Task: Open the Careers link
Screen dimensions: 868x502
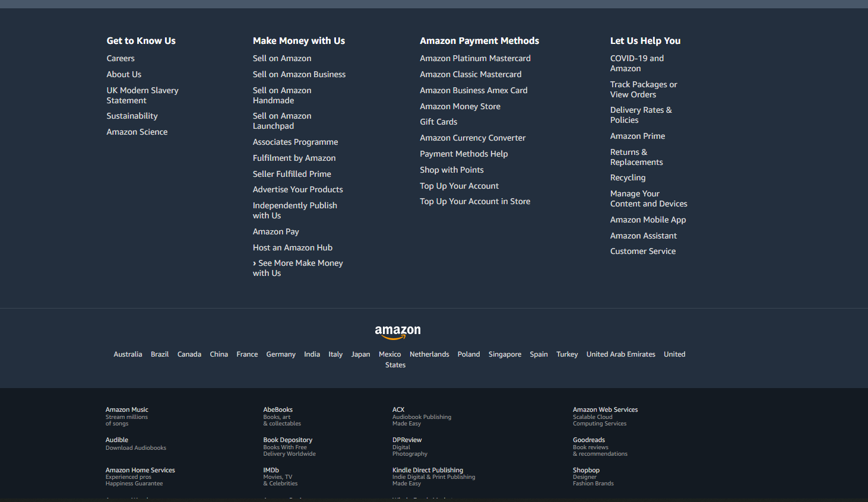Action: tap(121, 58)
